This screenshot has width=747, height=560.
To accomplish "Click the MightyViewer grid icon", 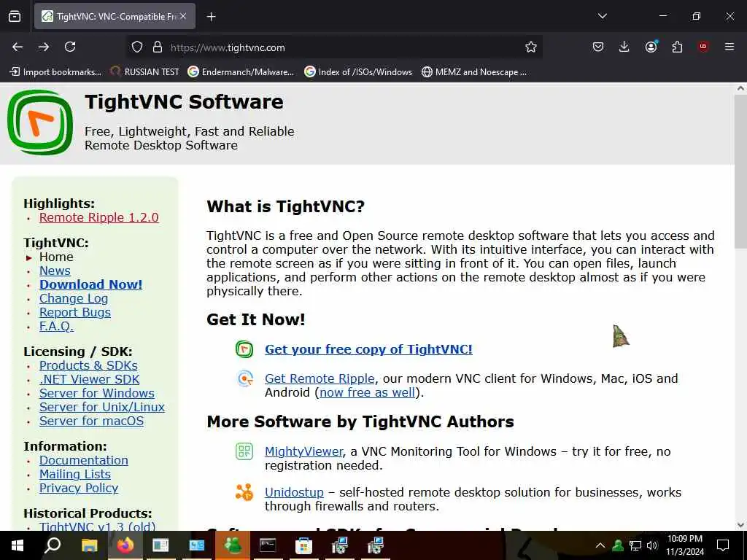I will click(x=244, y=451).
